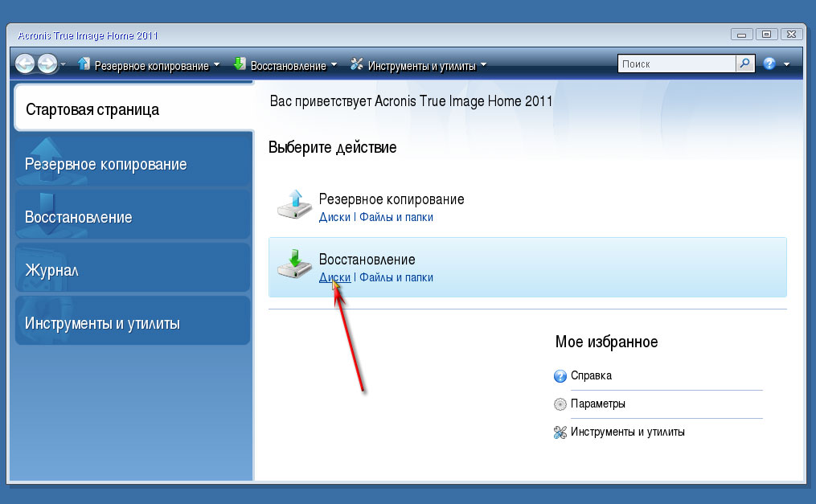Screen dimensions: 816x504
Task: Click the Диски link under Восстановление
Action: [x=334, y=277]
